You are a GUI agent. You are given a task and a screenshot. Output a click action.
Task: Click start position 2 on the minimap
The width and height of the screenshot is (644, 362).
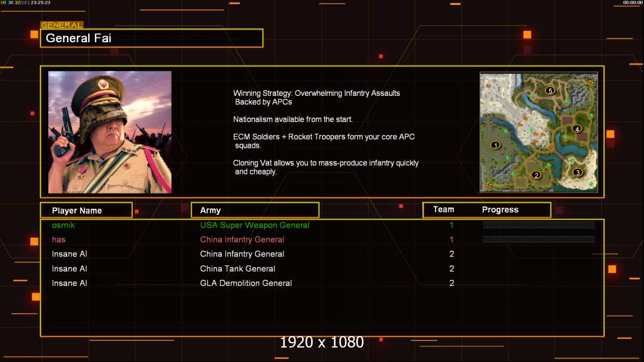click(x=536, y=175)
